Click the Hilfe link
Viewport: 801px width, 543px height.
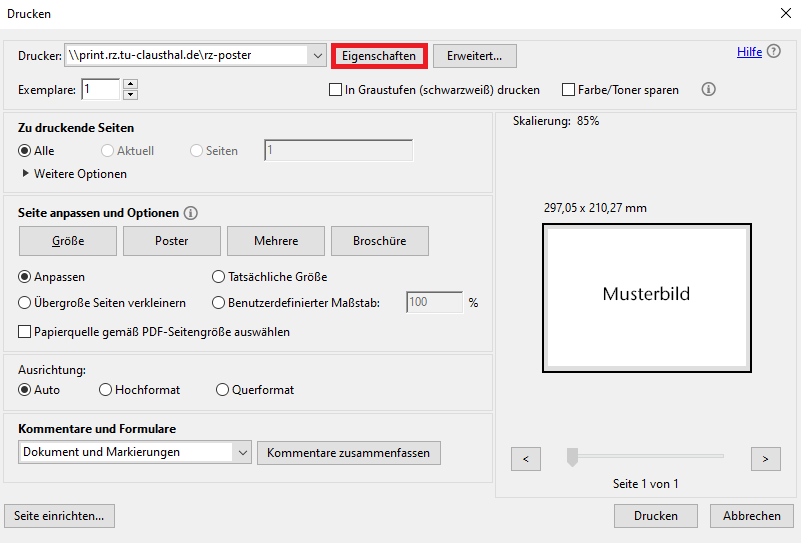click(x=749, y=52)
